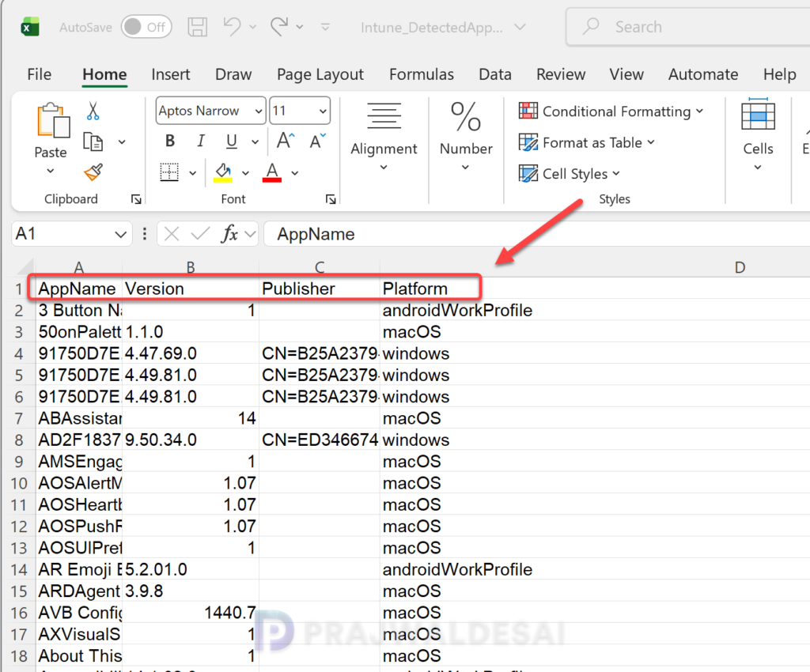Click the Copy icon
810x672 pixels.
click(93, 142)
